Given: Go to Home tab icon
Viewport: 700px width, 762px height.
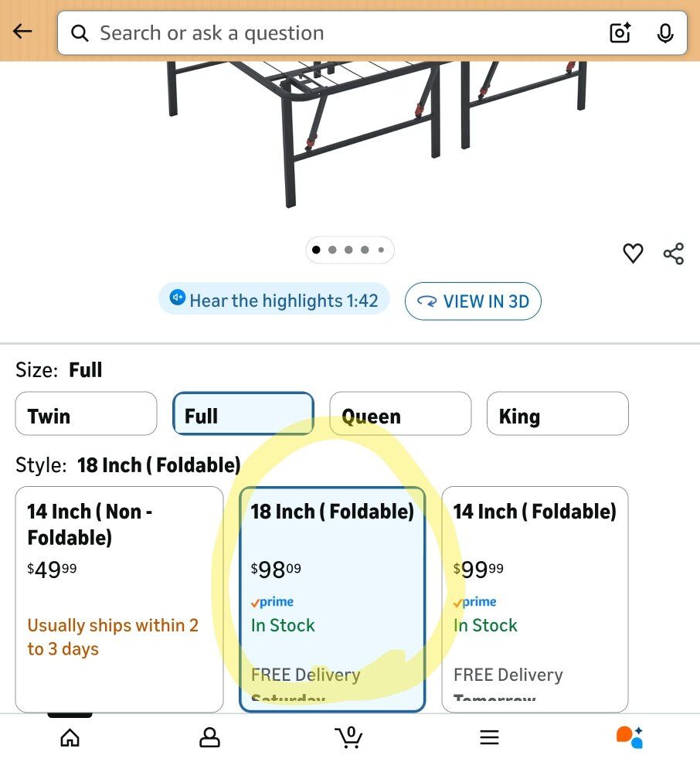Looking at the screenshot, I should click(70, 737).
